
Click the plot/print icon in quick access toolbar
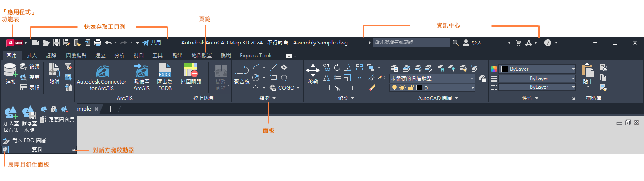point(98,43)
